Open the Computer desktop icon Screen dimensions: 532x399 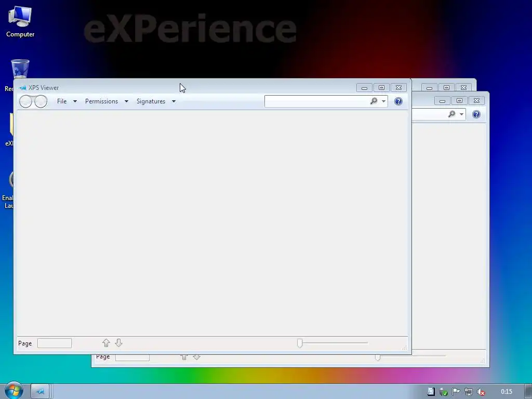pyautogui.click(x=20, y=21)
